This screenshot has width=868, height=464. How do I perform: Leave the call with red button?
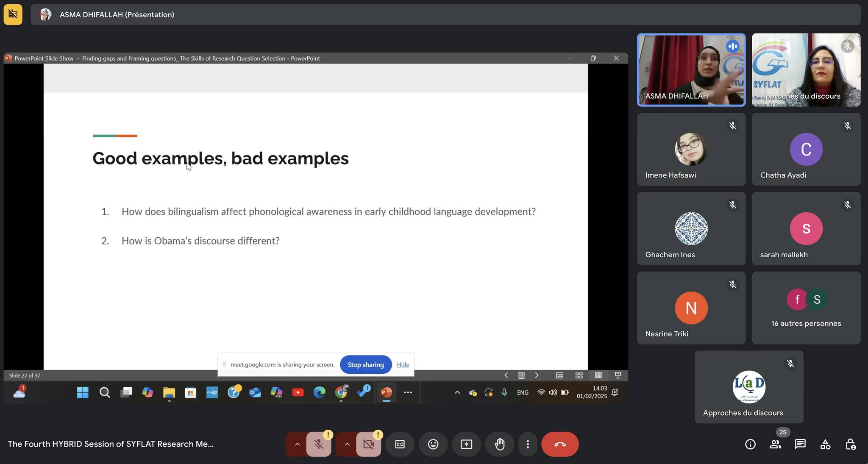click(x=559, y=444)
